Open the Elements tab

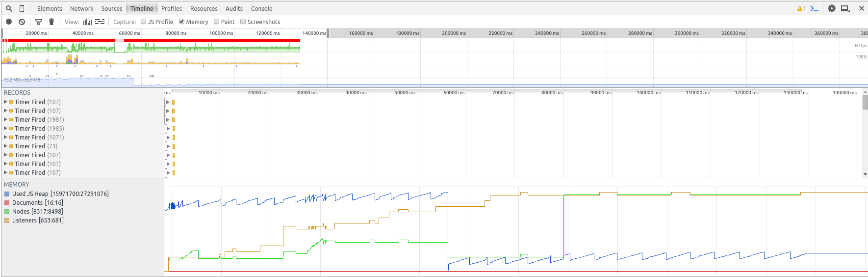[x=50, y=8]
